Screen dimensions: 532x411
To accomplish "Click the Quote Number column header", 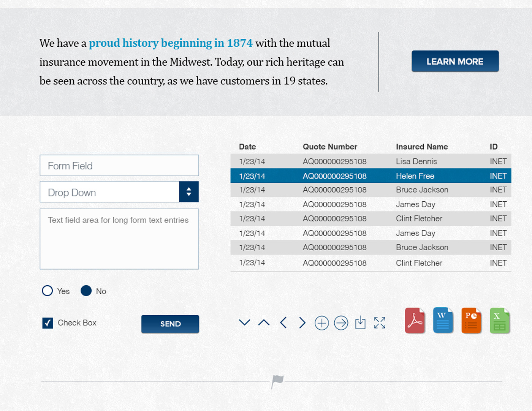I will [x=330, y=147].
